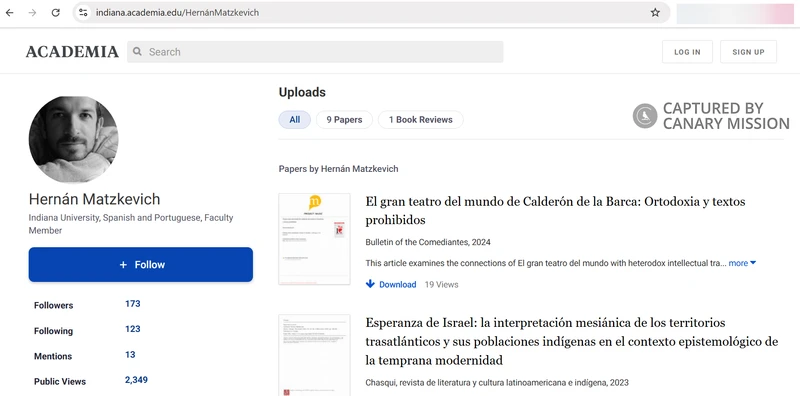Click the browser forward arrow

(x=32, y=13)
